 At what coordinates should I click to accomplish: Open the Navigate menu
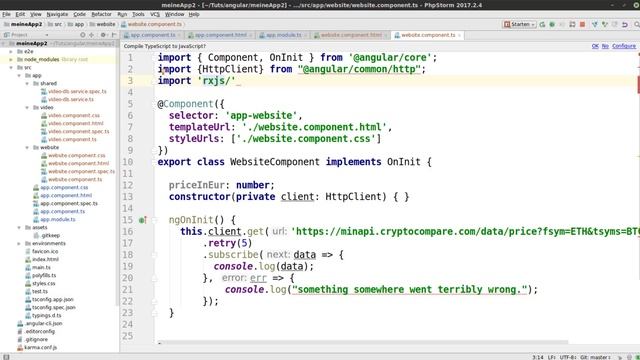coord(57,14)
